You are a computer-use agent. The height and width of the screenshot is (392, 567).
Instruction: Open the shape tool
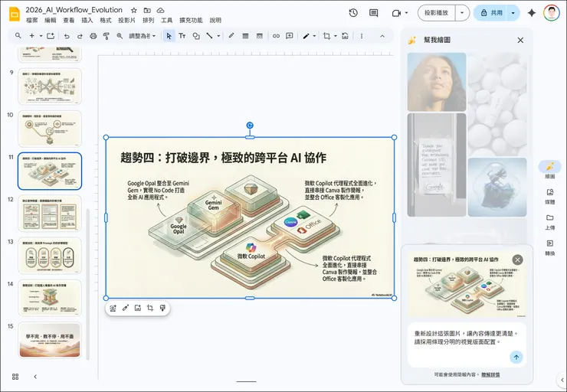tap(196, 36)
